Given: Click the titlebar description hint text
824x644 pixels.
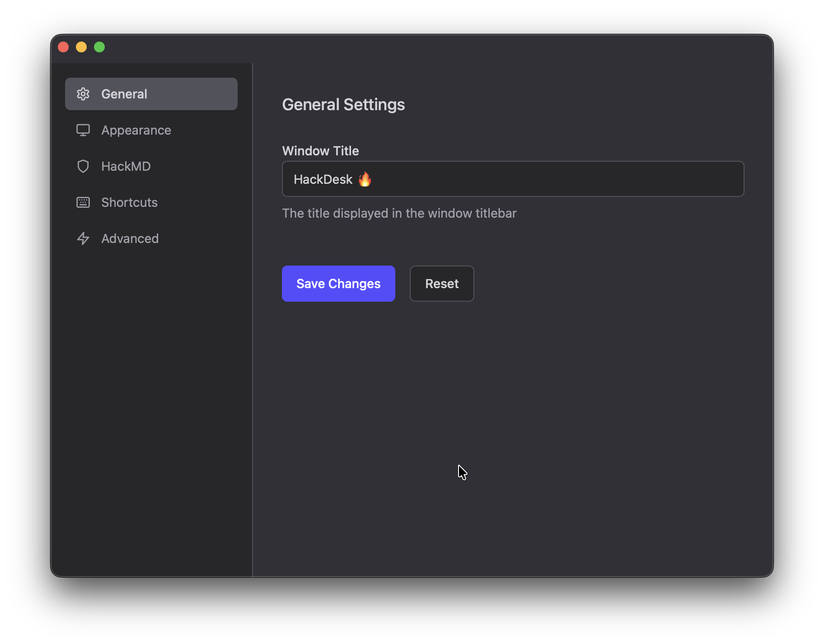Looking at the screenshot, I should (x=399, y=213).
